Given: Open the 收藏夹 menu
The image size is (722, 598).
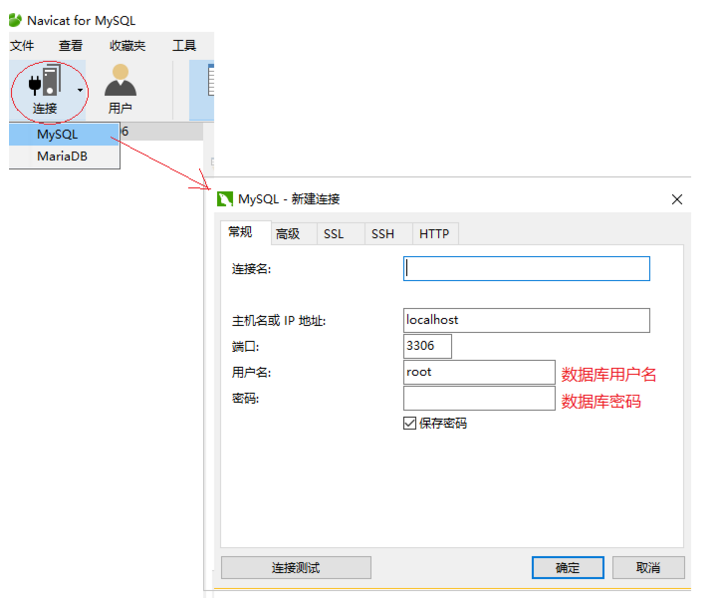Looking at the screenshot, I should [127, 46].
